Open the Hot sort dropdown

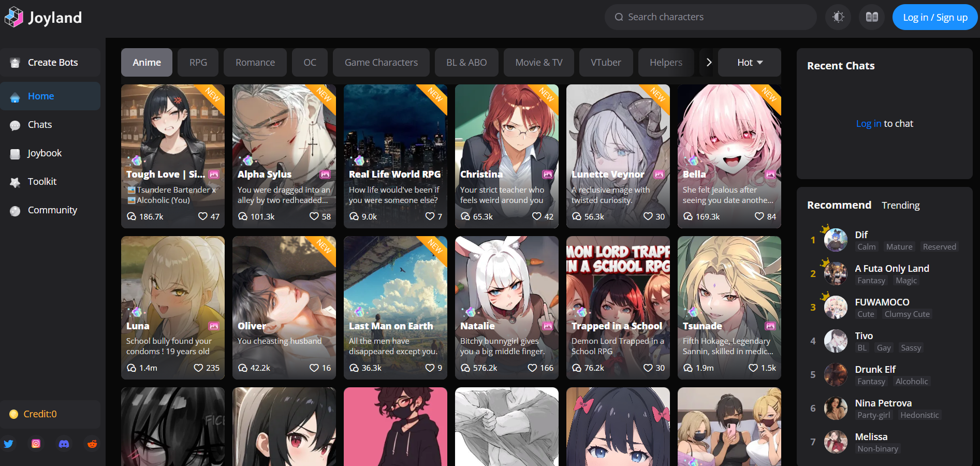[x=750, y=63]
